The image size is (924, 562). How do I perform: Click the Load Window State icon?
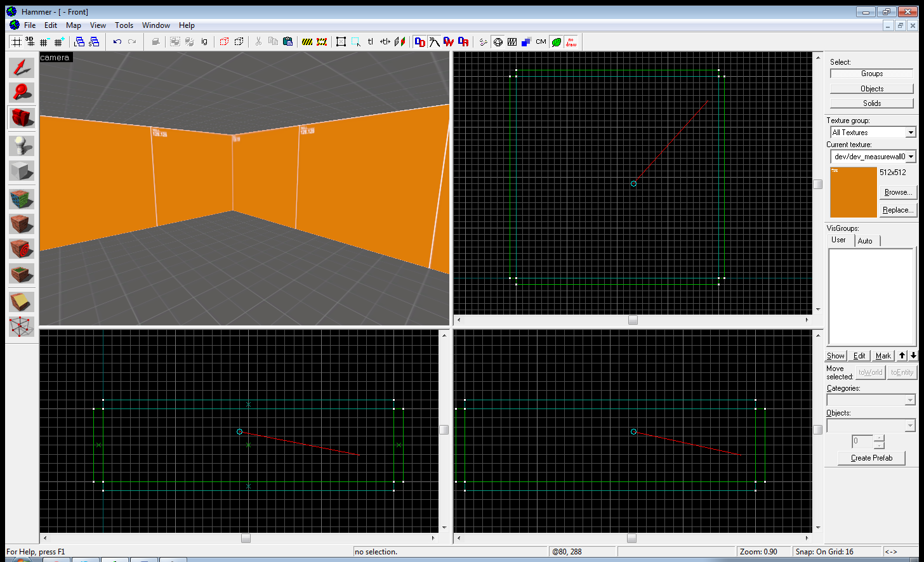click(79, 42)
